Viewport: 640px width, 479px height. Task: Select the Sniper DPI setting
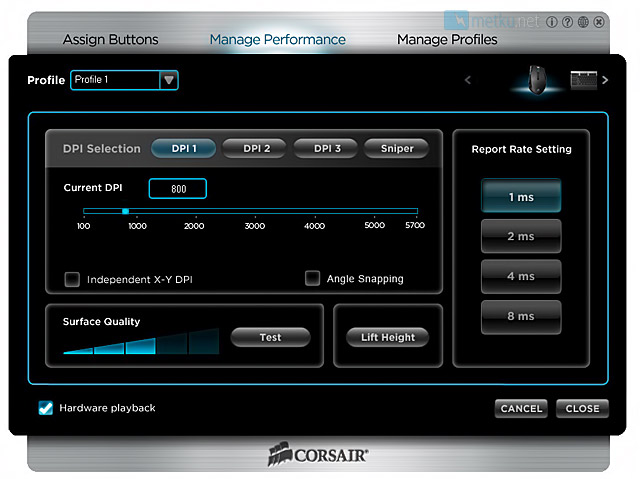(x=397, y=149)
